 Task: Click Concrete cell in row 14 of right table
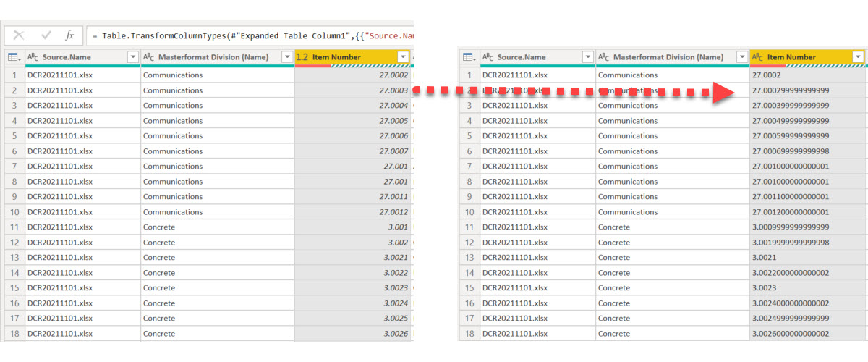pyautogui.click(x=673, y=273)
